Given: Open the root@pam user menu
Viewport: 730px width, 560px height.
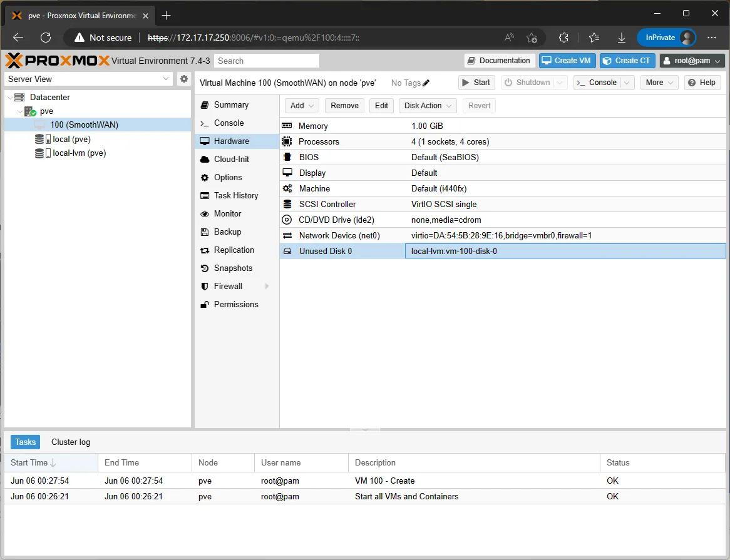Looking at the screenshot, I should click(x=692, y=61).
